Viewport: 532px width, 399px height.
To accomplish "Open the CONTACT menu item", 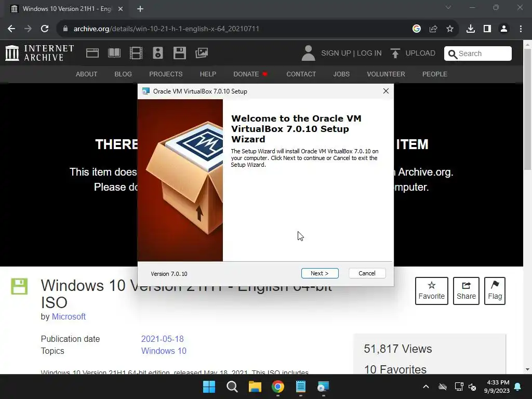I will 301,74.
